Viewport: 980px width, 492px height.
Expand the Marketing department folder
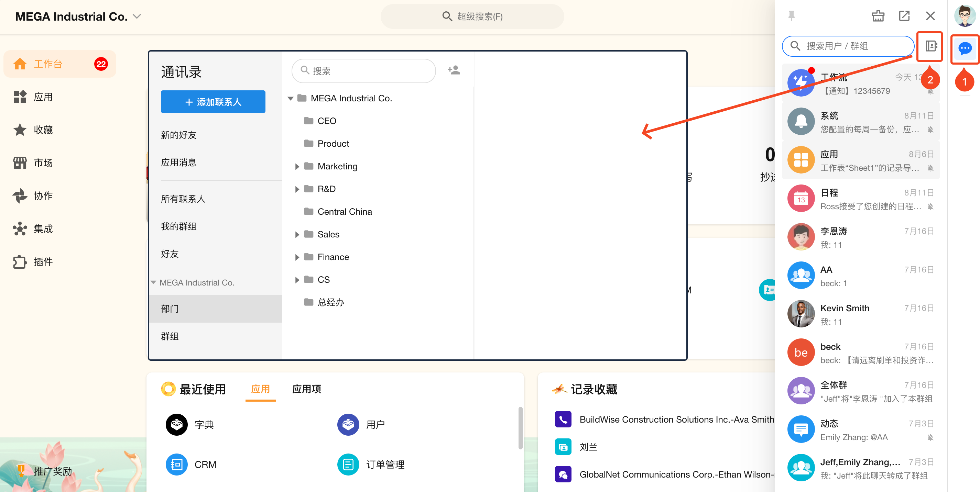297,167
